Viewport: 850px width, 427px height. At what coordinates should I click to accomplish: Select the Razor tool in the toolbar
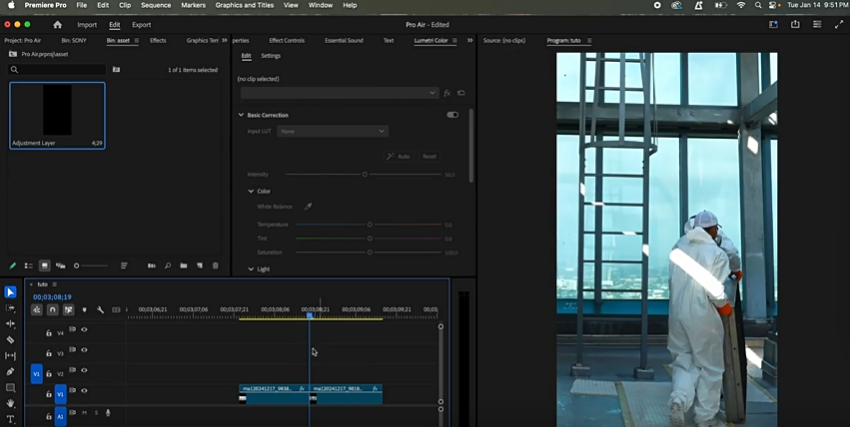(x=10, y=340)
